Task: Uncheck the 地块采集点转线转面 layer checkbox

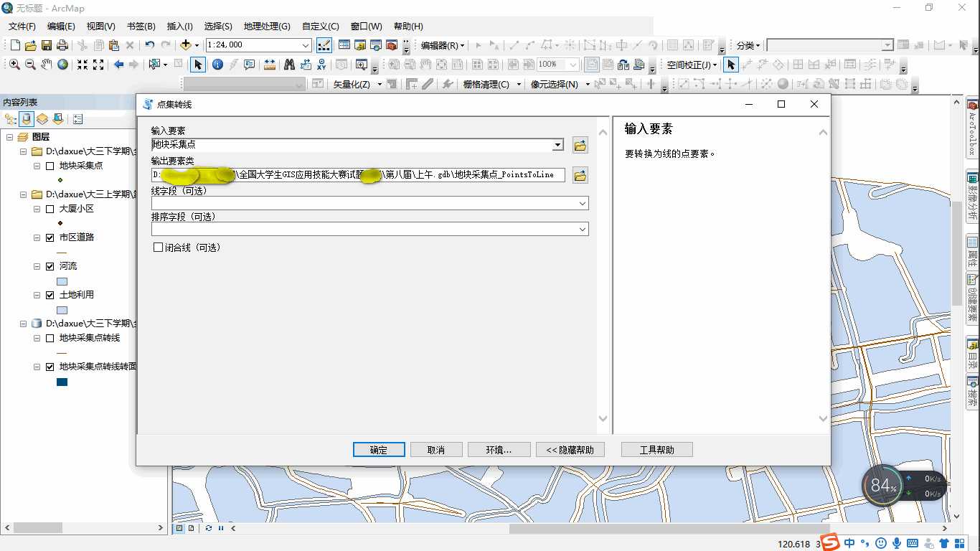Action: 50,367
